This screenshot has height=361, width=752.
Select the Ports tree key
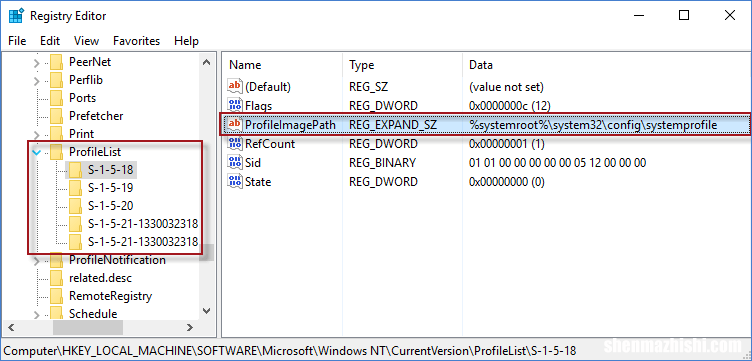pyautogui.click(x=82, y=98)
